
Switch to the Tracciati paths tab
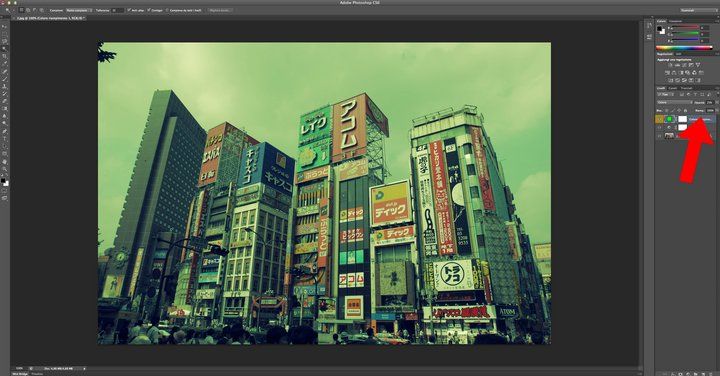coord(686,88)
